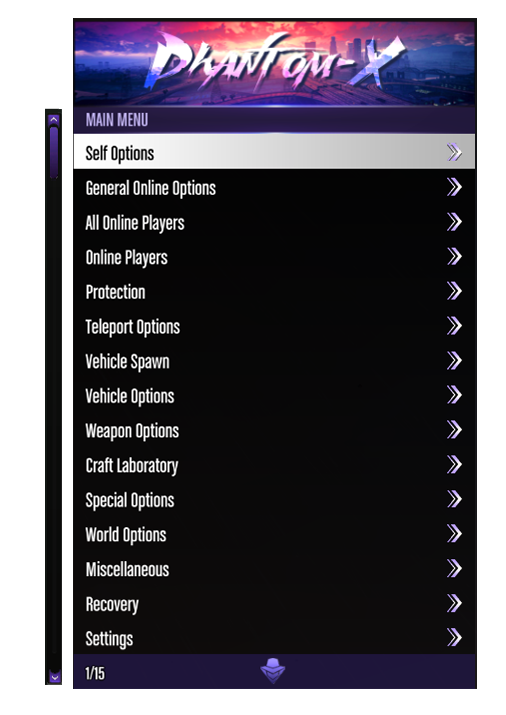
Task: Expand the Vehicle Spawn submenu arrow
Action: [x=454, y=360]
